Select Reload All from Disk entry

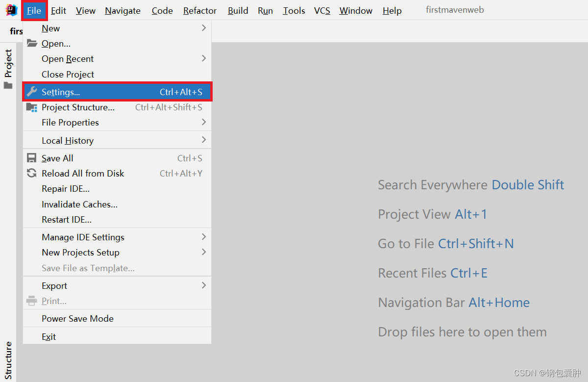117,173
